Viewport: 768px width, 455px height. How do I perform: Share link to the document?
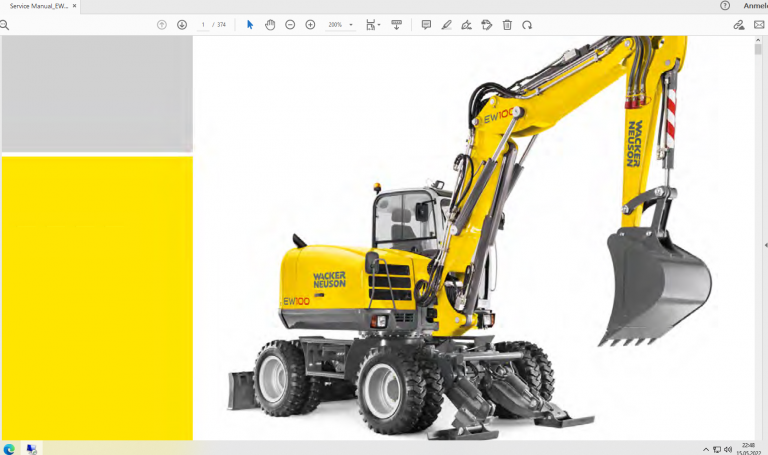(x=739, y=24)
